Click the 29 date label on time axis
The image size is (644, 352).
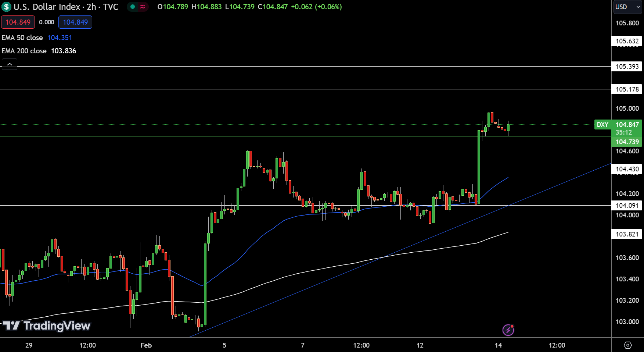point(29,345)
